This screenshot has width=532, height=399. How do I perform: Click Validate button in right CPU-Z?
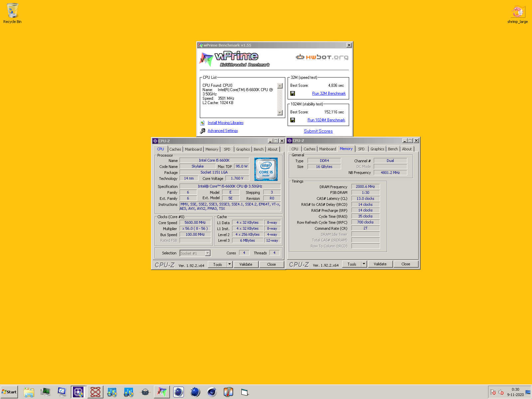pyautogui.click(x=380, y=264)
